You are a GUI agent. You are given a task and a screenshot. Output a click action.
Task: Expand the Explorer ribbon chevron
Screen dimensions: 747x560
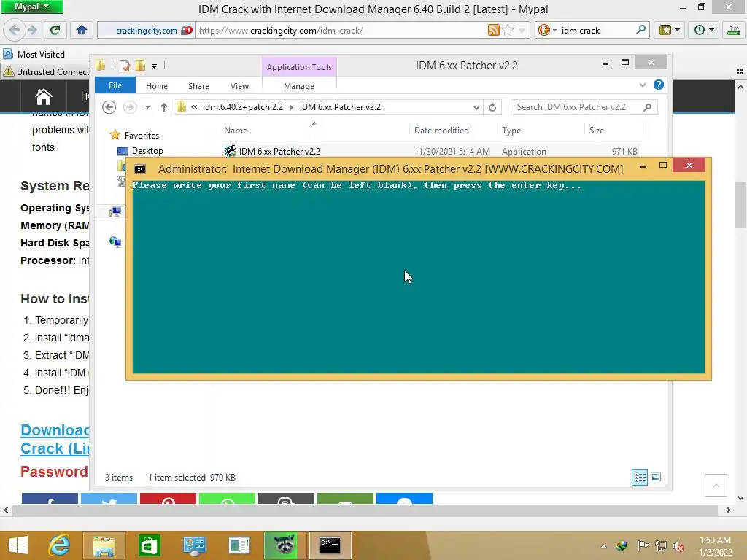click(642, 85)
